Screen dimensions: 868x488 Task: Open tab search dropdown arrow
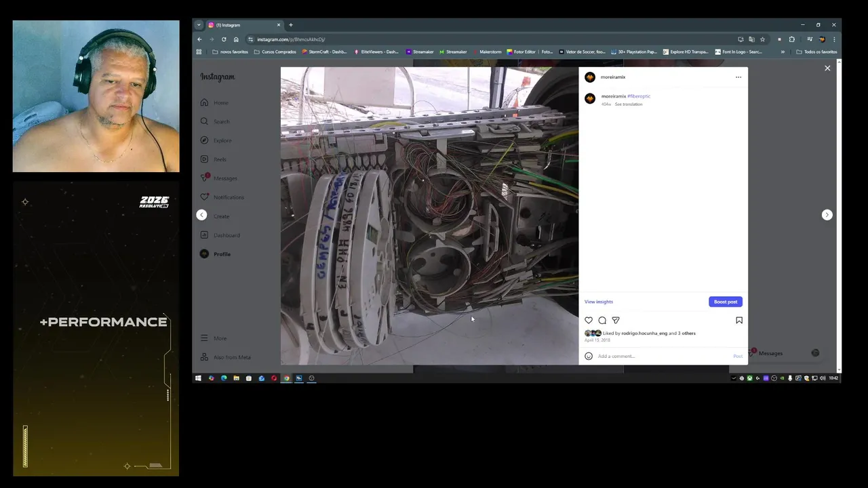pos(199,25)
